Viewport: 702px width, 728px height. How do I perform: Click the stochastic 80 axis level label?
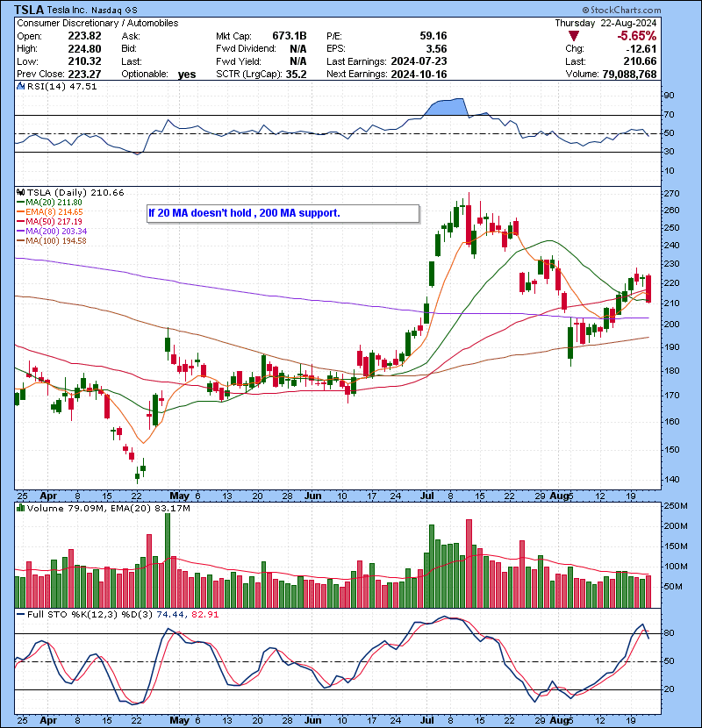(669, 633)
